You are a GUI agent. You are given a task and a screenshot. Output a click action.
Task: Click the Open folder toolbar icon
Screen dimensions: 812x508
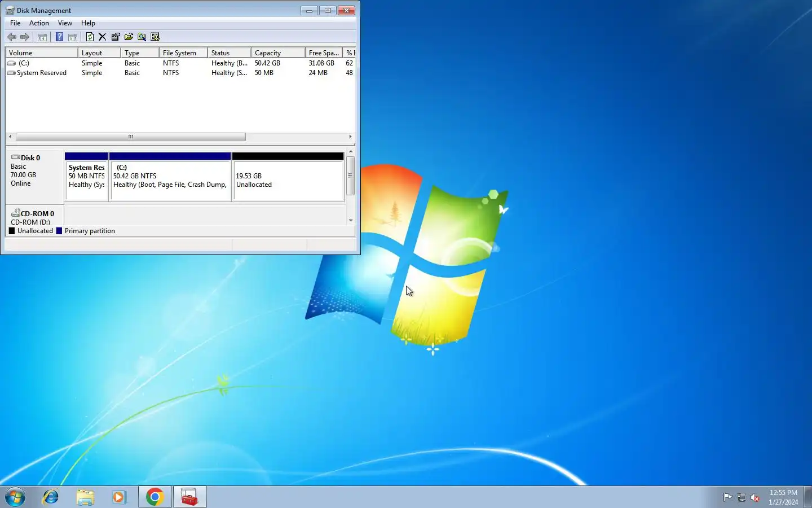pyautogui.click(x=129, y=37)
